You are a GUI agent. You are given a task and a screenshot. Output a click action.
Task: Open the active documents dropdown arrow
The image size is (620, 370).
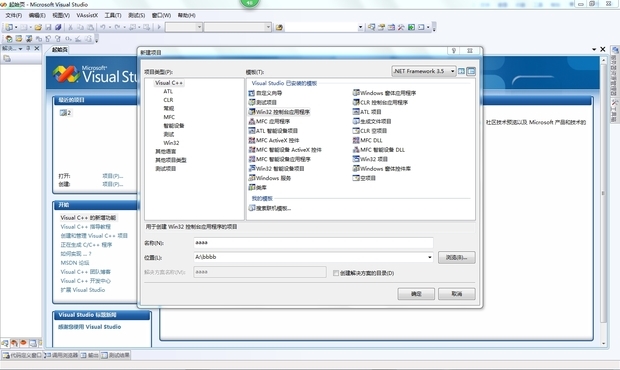[x=594, y=49]
